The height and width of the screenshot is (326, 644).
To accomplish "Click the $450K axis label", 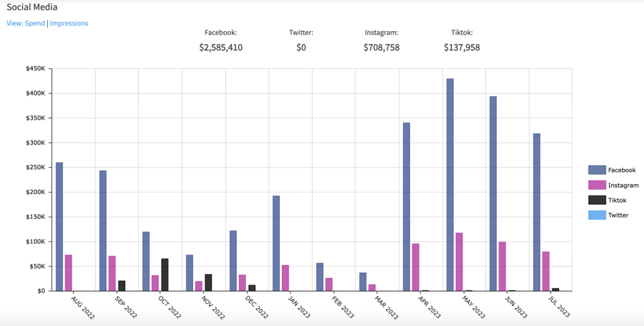I will click(x=35, y=69).
